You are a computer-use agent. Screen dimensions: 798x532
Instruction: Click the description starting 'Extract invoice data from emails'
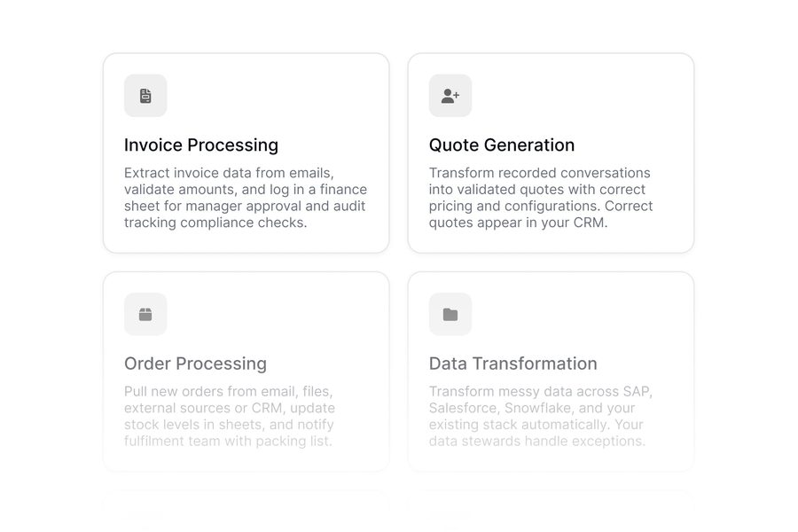tap(246, 198)
